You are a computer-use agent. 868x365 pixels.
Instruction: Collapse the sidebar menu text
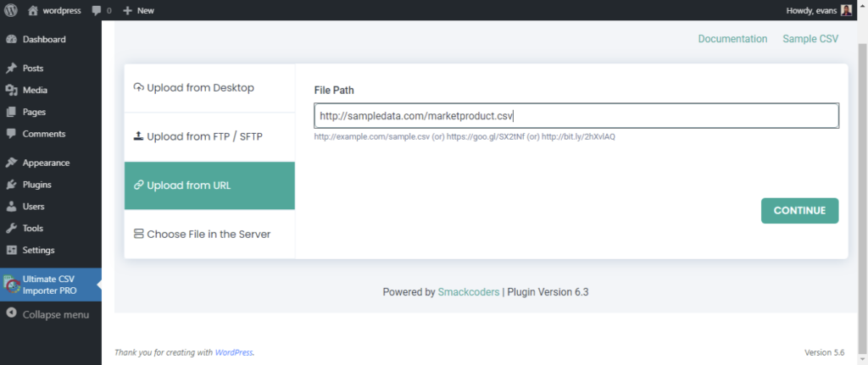pyautogui.click(x=55, y=315)
